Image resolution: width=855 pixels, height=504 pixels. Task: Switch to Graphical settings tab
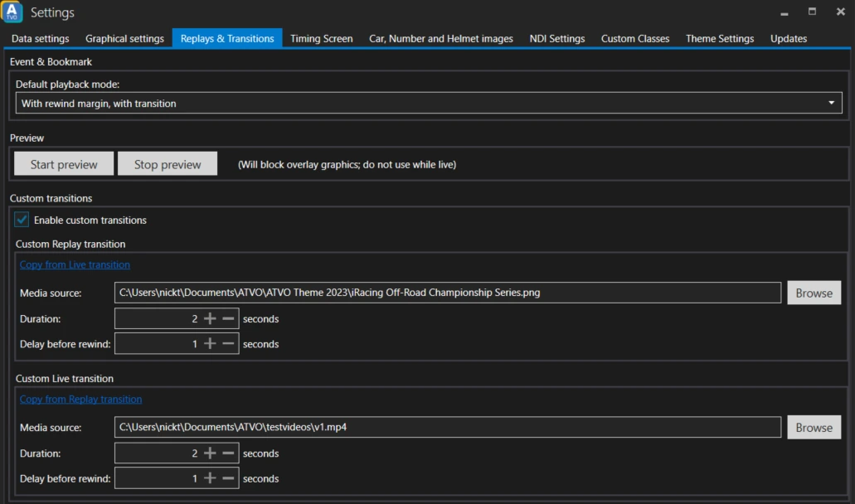[x=124, y=39]
